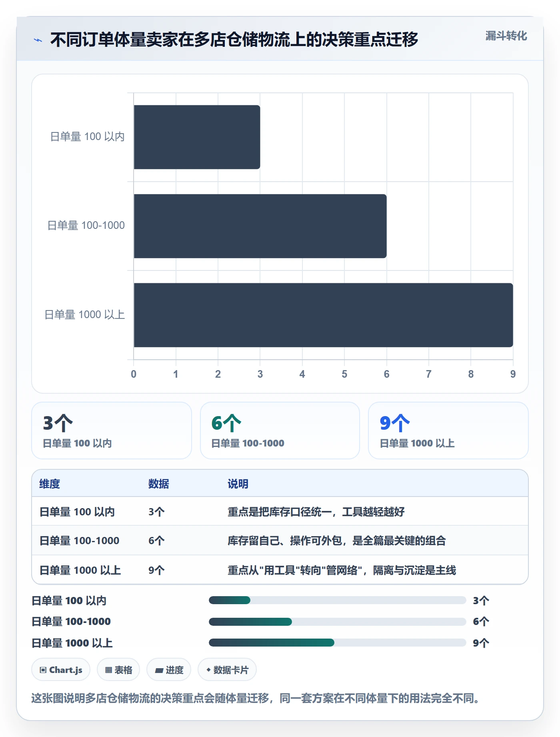Viewport: 560px width, 737px height.
Task: Click the table cell 日单量 100 以内
Action: click(x=77, y=512)
